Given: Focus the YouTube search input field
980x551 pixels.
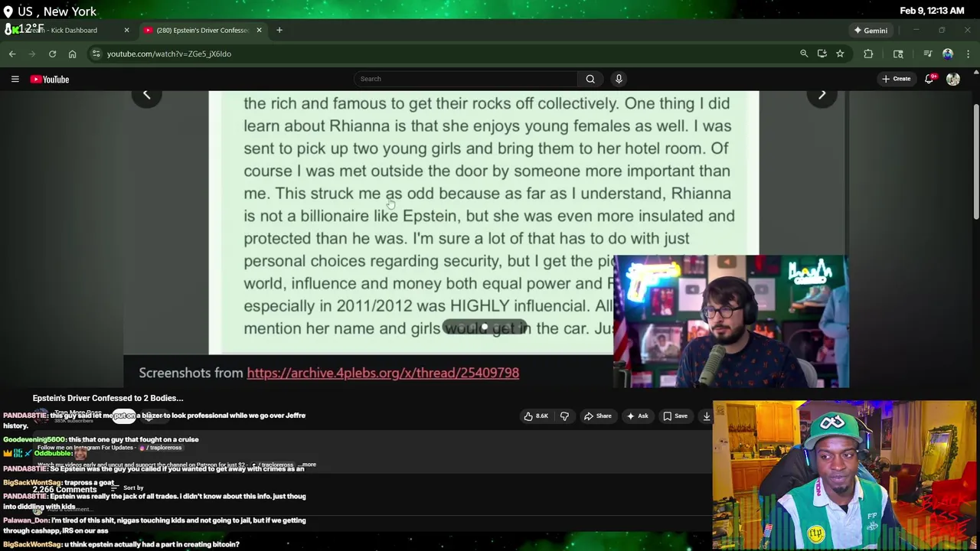Looking at the screenshot, I should point(465,79).
